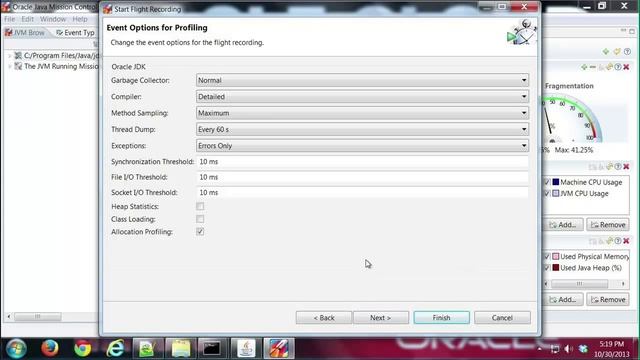Enable the Heap Statistics checkbox
Screen dimensions: 640x360
pos(200,207)
